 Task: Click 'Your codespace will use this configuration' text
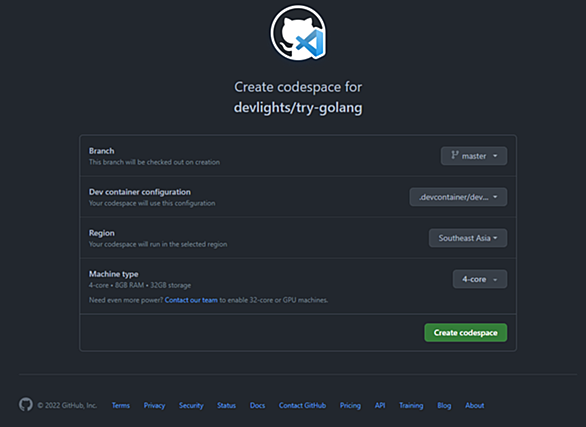click(x=152, y=203)
